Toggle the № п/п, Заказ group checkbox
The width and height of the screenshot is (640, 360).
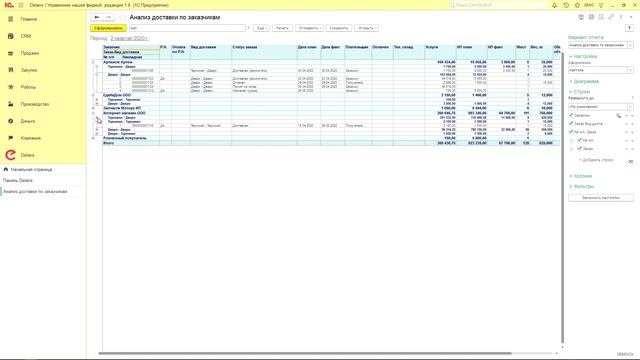(571, 132)
